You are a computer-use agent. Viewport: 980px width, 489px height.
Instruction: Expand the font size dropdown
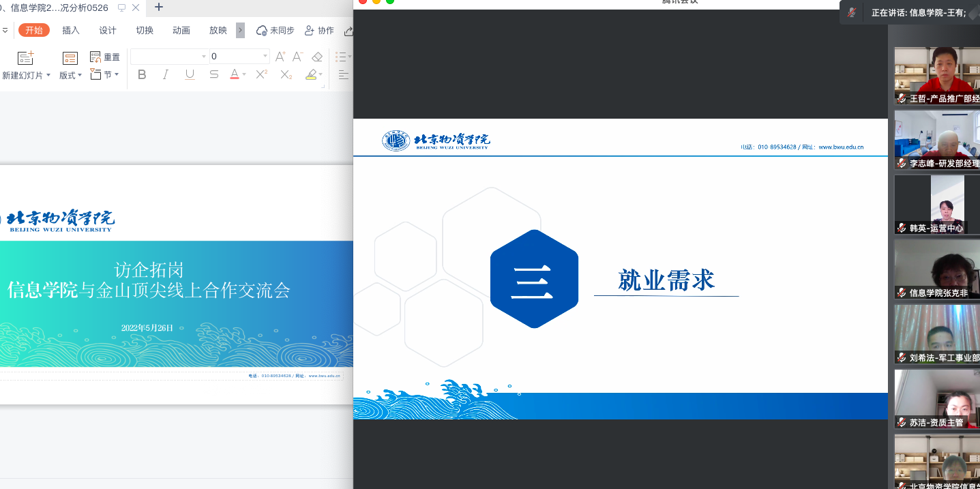coord(265,57)
